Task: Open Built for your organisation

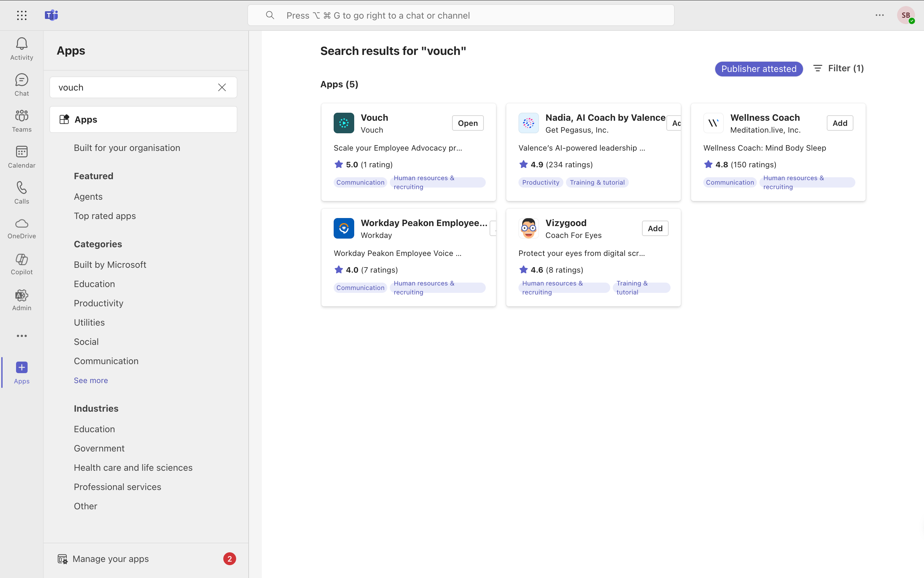Action: [x=127, y=148]
